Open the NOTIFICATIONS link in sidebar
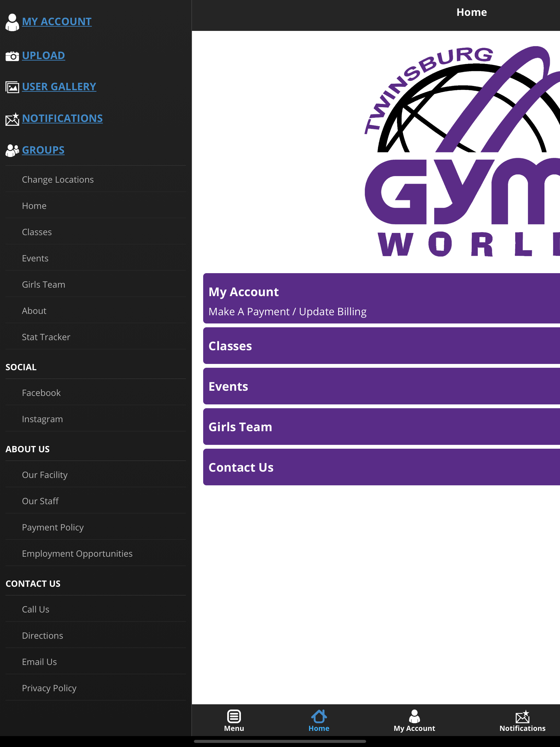 coord(63,119)
